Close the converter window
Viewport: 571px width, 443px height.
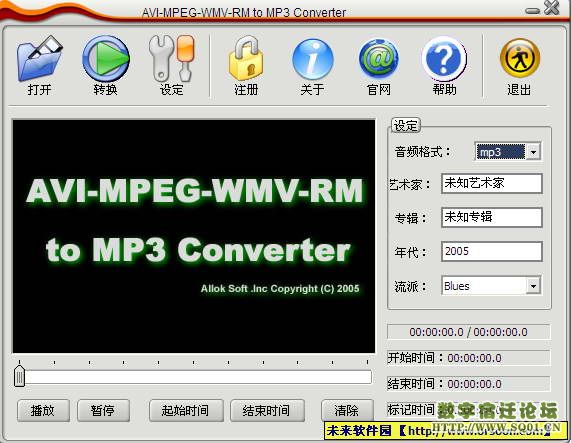(x=552, y=8)
